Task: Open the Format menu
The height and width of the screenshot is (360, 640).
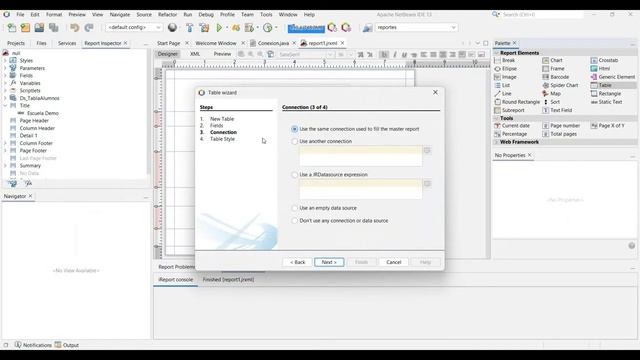Action: [54, 14]
